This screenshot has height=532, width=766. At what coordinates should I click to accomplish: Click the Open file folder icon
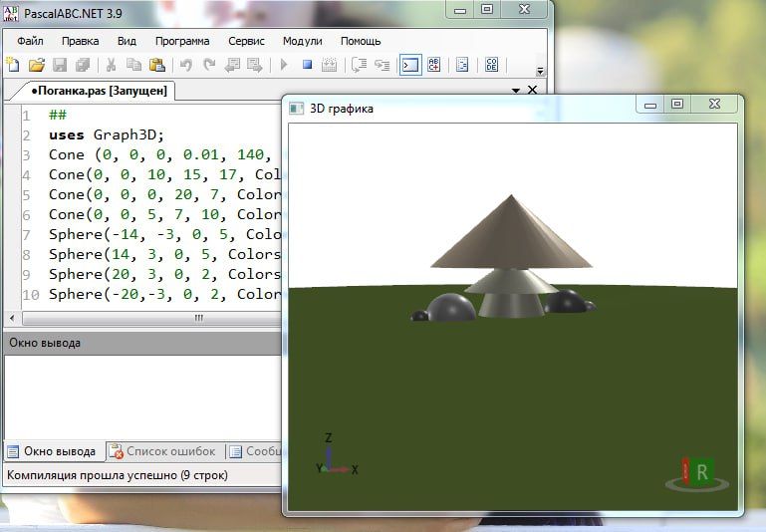click(36, 66)
